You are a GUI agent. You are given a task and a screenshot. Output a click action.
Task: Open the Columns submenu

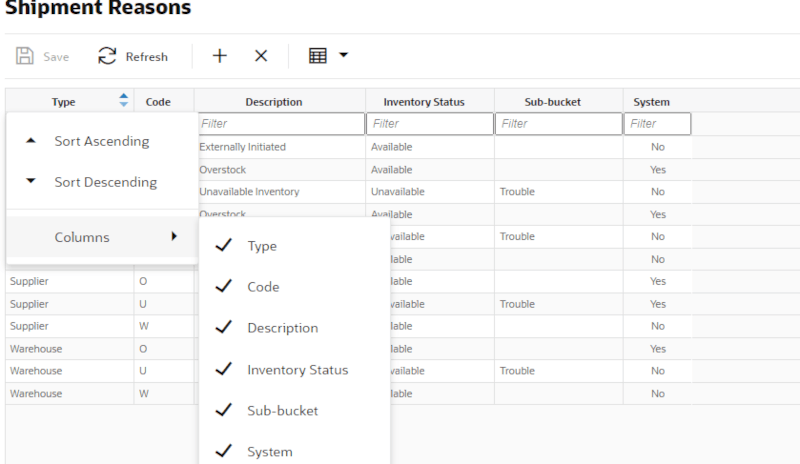(102, 237)
